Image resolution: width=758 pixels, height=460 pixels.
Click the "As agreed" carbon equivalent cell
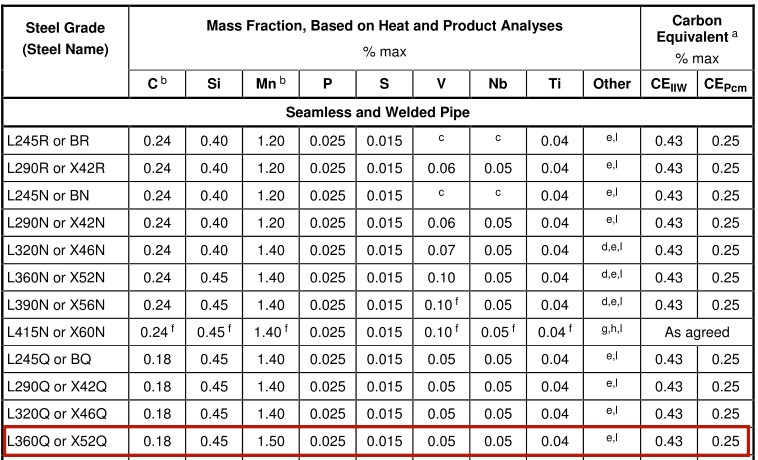click(697, 331)
